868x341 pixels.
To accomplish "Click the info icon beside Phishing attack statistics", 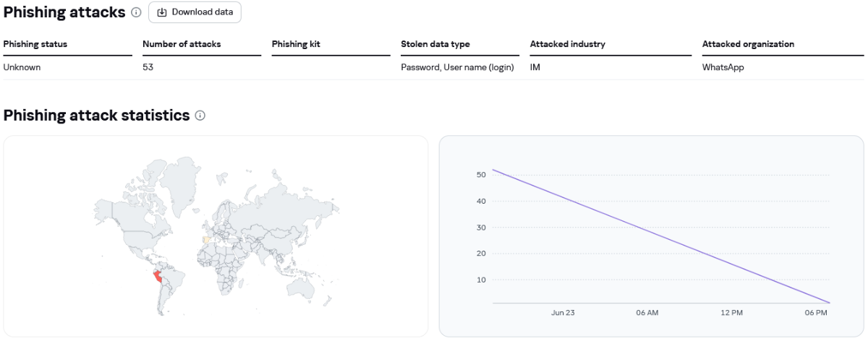I will point(200,116).
